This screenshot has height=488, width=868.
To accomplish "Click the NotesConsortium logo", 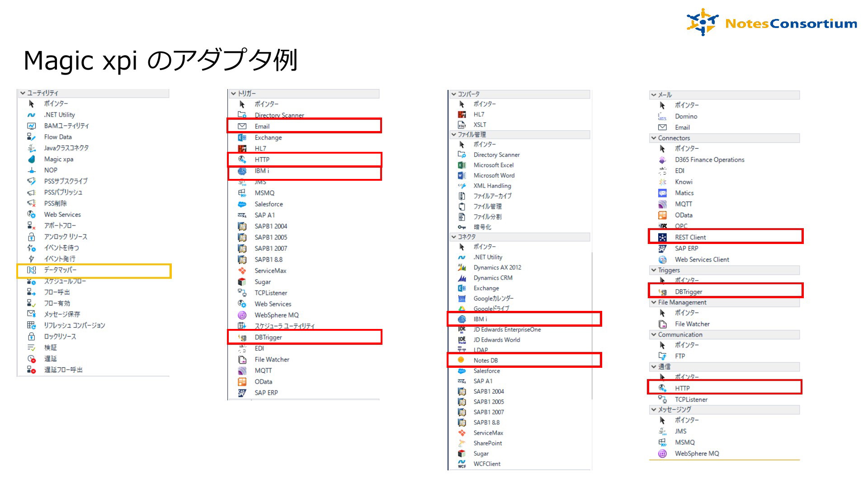I will point(772,22).
